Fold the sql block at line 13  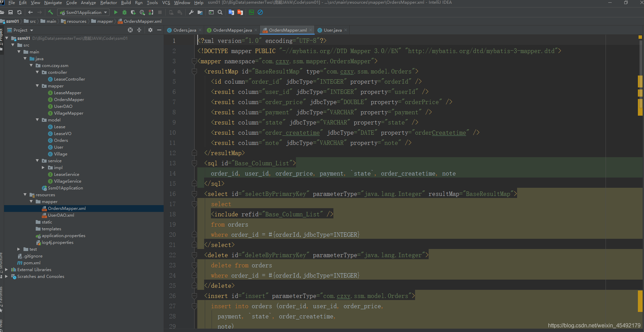[x=194, y=163]
